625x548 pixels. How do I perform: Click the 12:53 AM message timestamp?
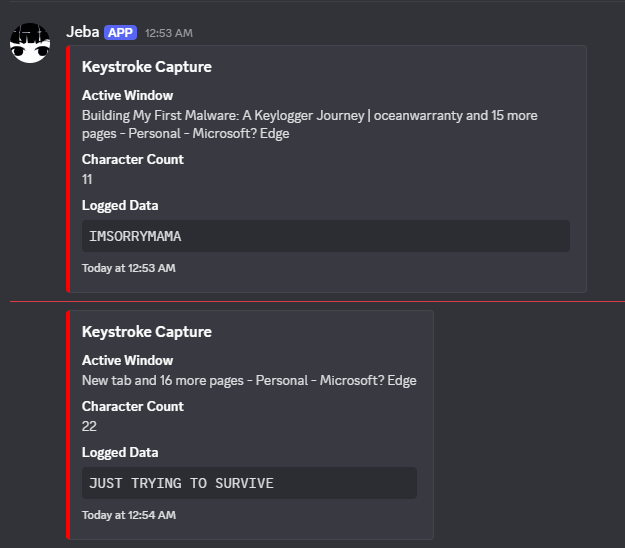coord(168,33)
